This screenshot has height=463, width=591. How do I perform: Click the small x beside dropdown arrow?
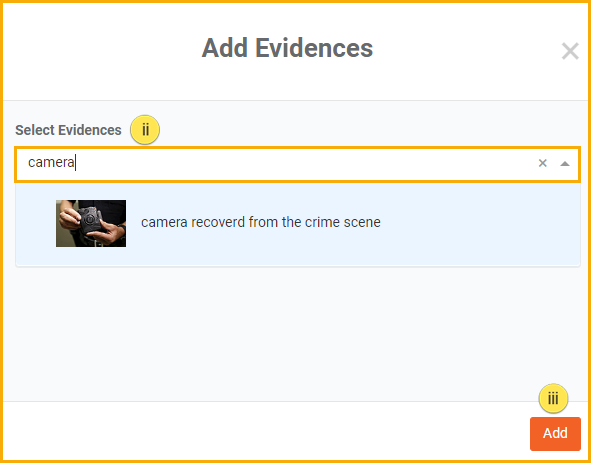pyautogui.click(x=542, y=163)
